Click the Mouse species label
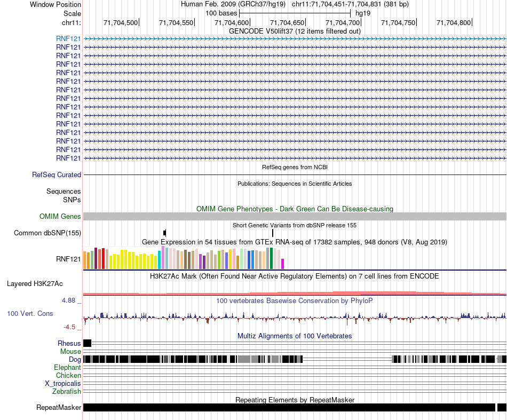507x420 pixels. tap(70, 352)
